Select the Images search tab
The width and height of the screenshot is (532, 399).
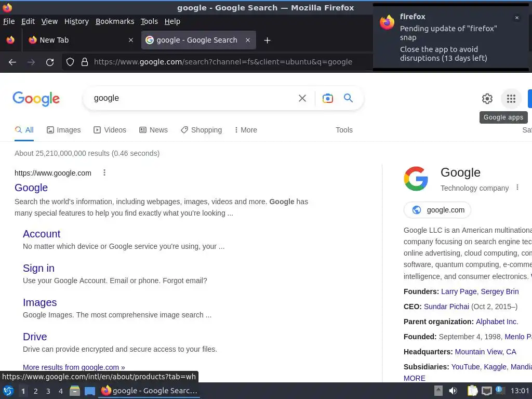coord(64,130)
